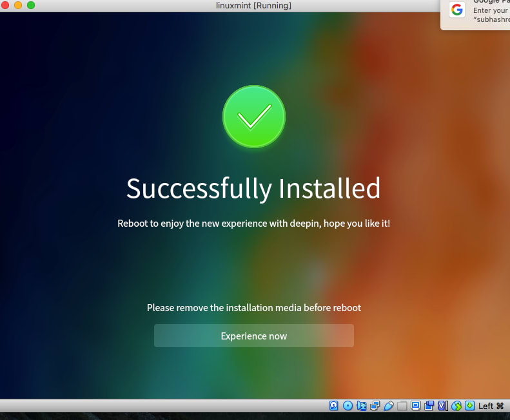This screenshot has height=420, width=510.
Task: Click the Experience now button
Action: click(253, 336)
